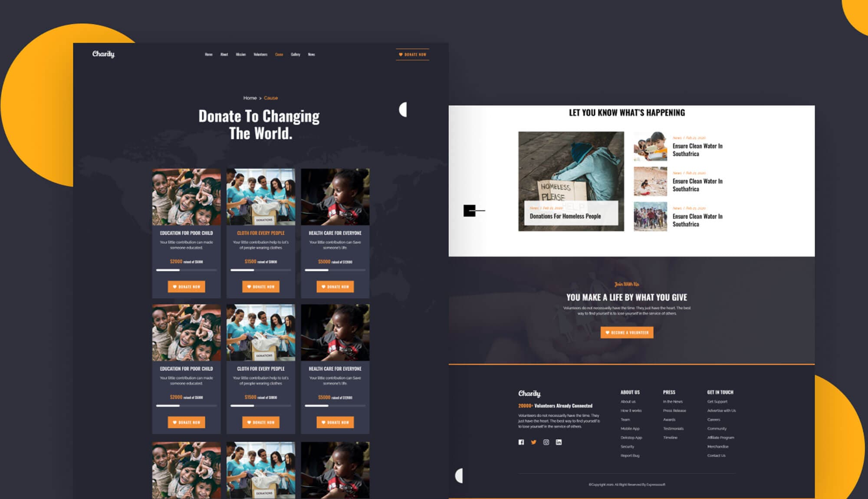Click the Charity logo in the footer
This screenshot has height=499, width=868.
529,393
